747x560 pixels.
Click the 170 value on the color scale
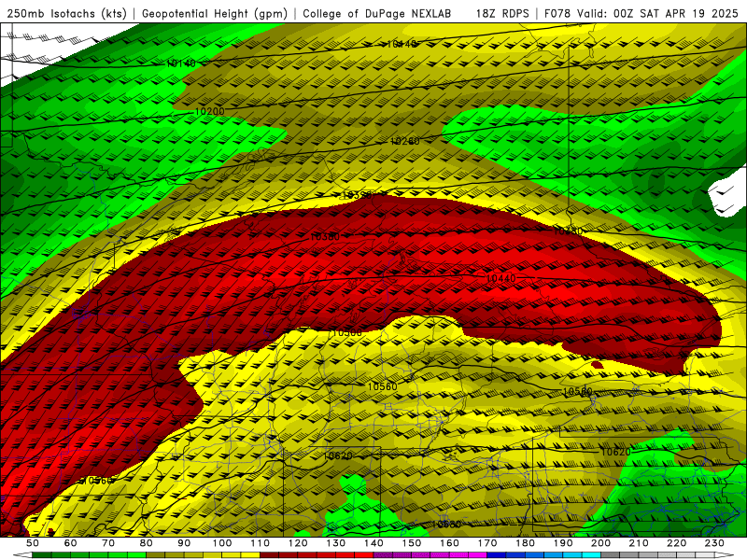click(x=487, y=543)
